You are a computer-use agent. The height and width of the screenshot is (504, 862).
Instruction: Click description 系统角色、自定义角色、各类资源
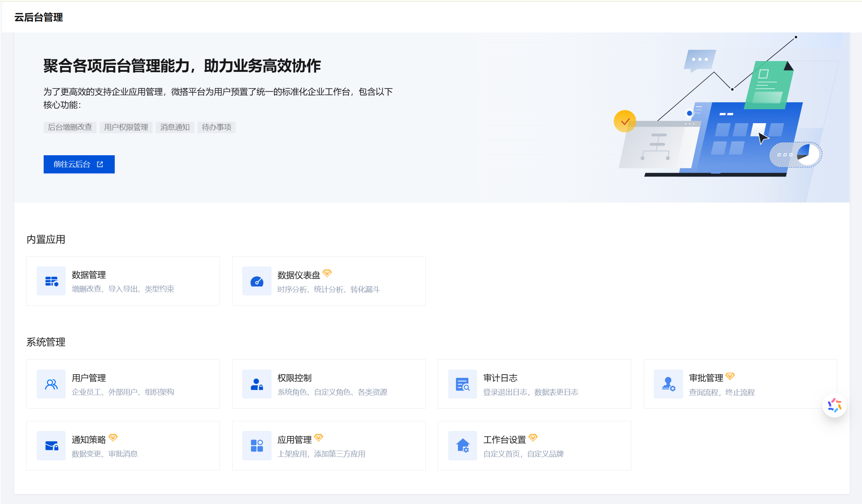tap(332, 392)
